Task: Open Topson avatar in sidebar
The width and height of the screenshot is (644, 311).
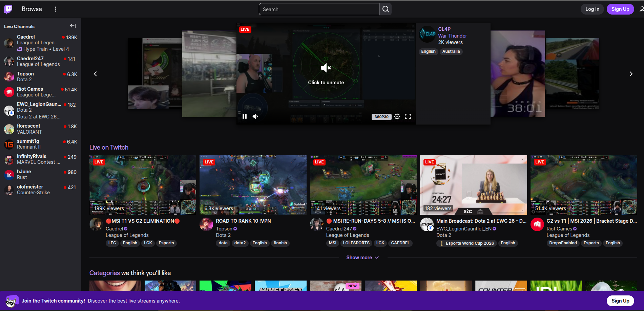Action: (x=9, y=76)
